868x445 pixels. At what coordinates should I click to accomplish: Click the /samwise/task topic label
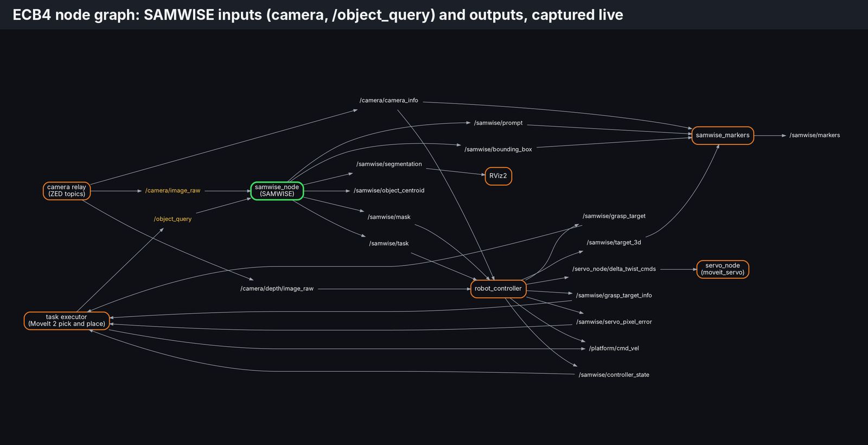click(389, 244)
